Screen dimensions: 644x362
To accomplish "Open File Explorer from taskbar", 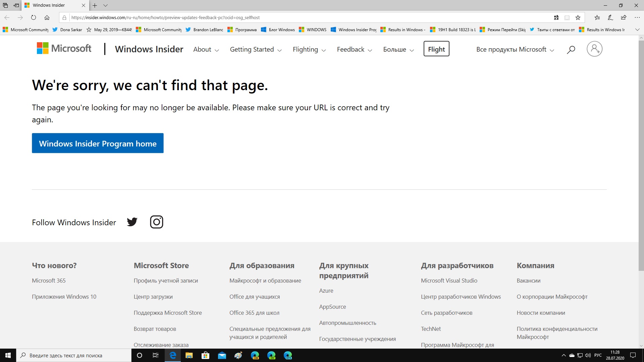I will pyautogui.click(x=189, y=355).
